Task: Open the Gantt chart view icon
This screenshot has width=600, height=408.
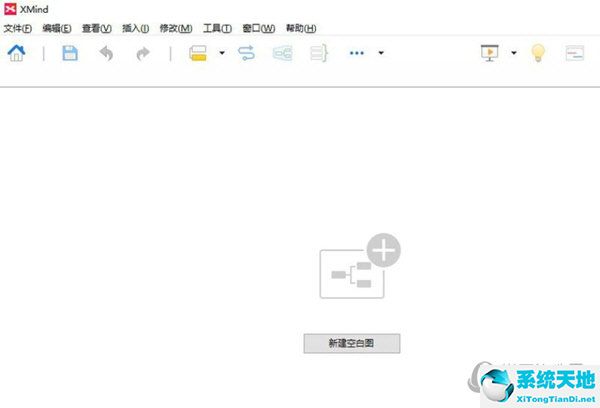Action: click(x=575, y=53)
